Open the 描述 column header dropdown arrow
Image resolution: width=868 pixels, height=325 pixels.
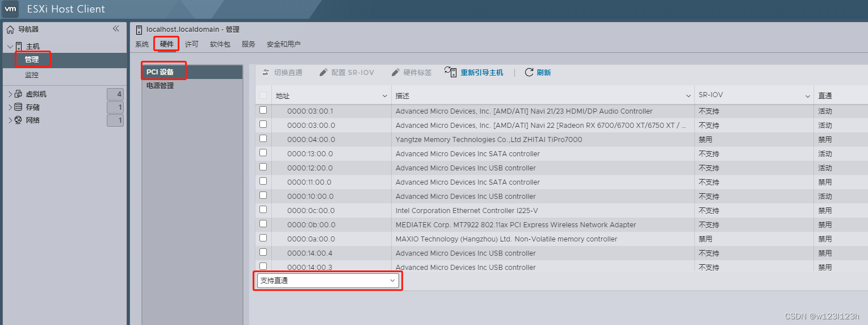[x=689, y=96]
